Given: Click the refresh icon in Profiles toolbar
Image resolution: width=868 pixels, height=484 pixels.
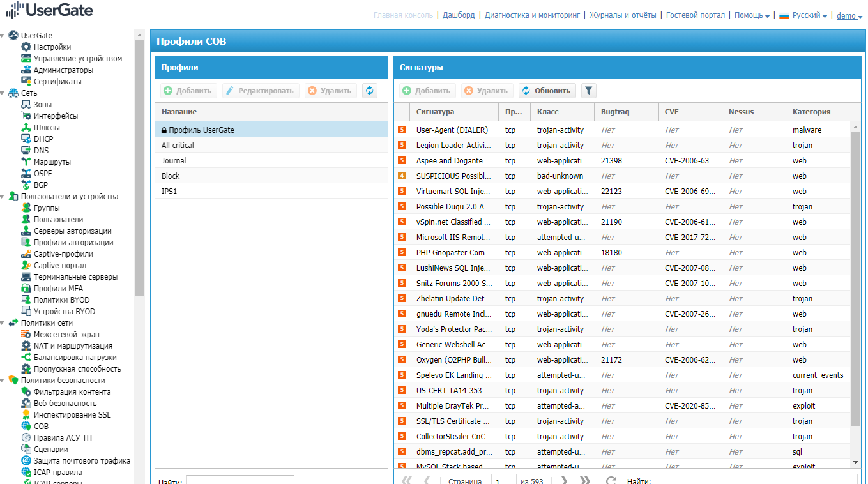Looking at the screenshot, I should click(370, 91).
